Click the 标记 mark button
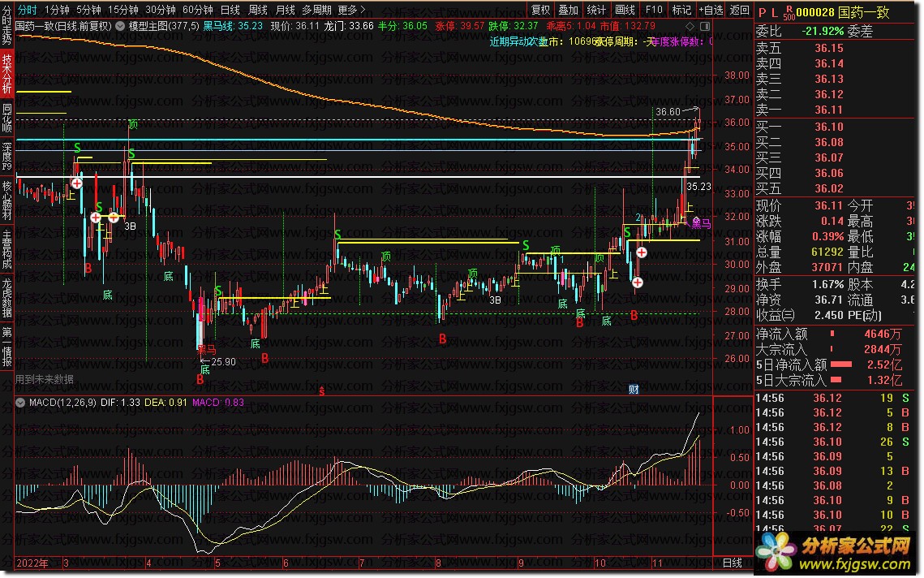 click(x=681, y=10)
